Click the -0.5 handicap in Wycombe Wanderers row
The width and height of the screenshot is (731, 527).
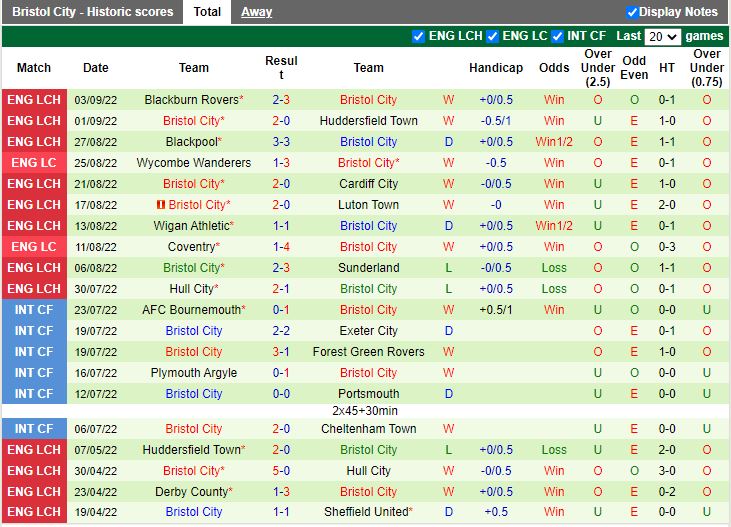496,163
